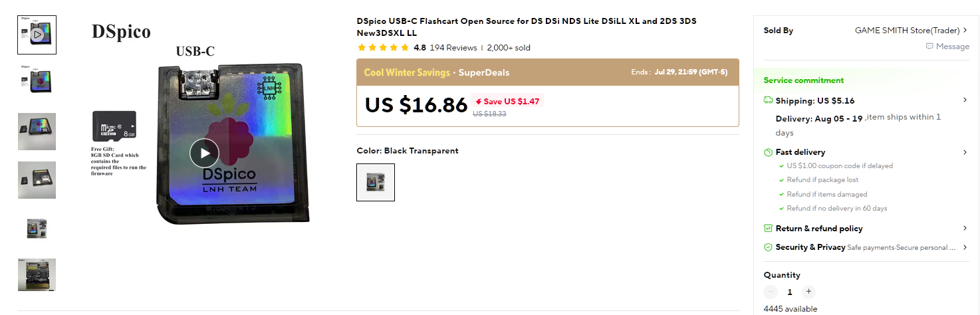Viewport: 980px width, 315px height.
Task: Expand the Security & Privacy details chevron
Action: click(x=965, y=247)
